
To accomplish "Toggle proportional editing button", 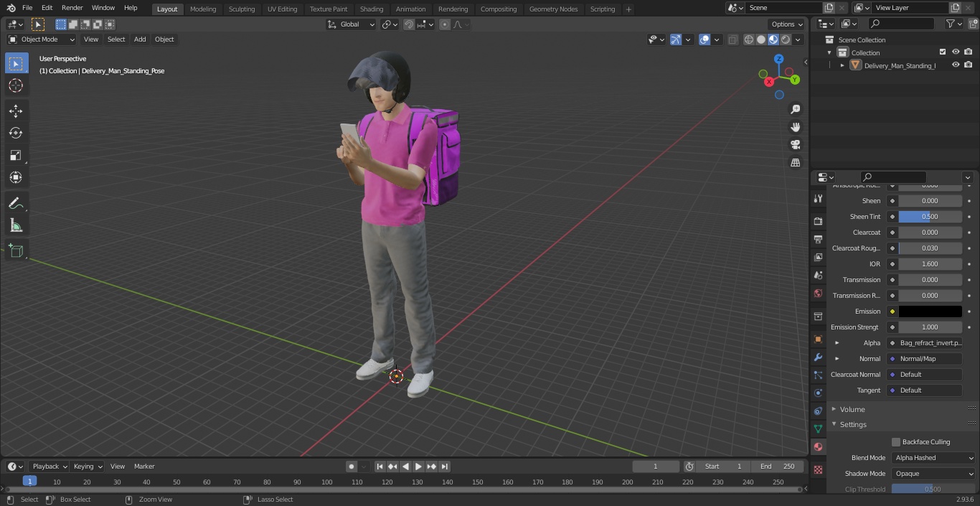I will (445, 24).
